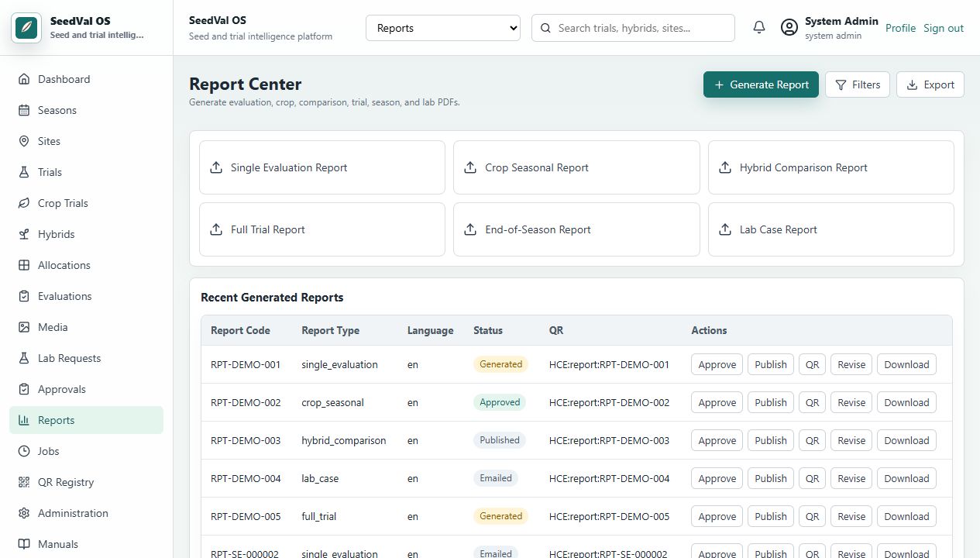Open the Administration section
The image size is (980, 558).
87,513
